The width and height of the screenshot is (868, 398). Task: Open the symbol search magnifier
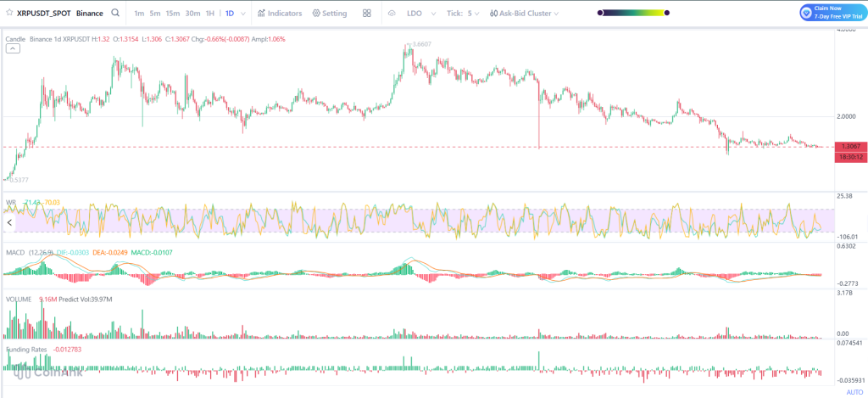click(115, 14)
